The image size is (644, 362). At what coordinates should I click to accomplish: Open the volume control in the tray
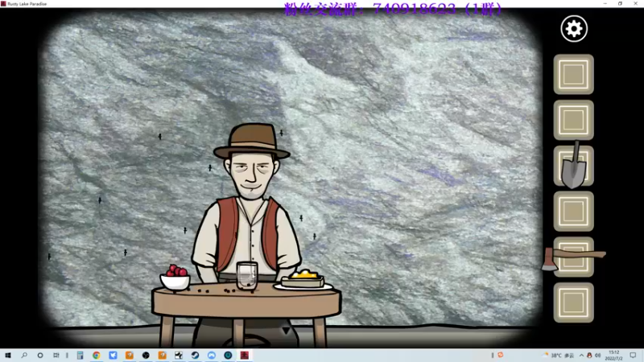[x=597, y=356]
